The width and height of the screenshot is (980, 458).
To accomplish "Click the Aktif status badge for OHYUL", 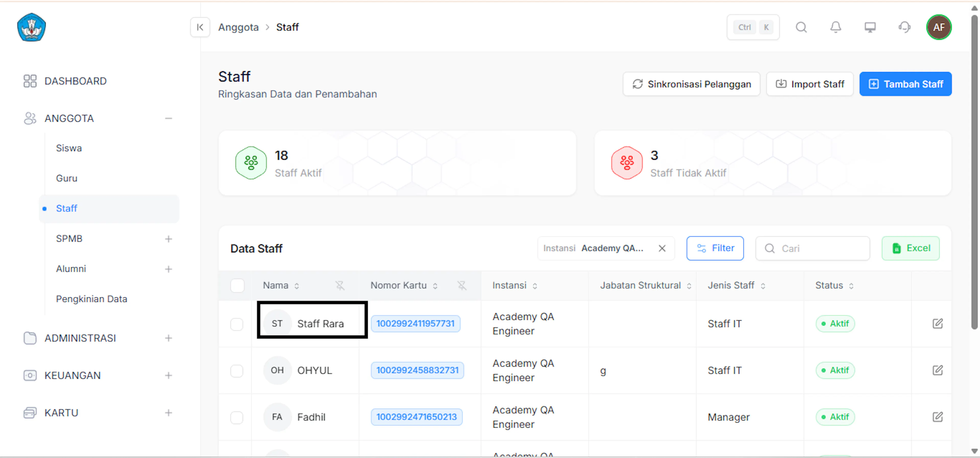I will point(835,370).
